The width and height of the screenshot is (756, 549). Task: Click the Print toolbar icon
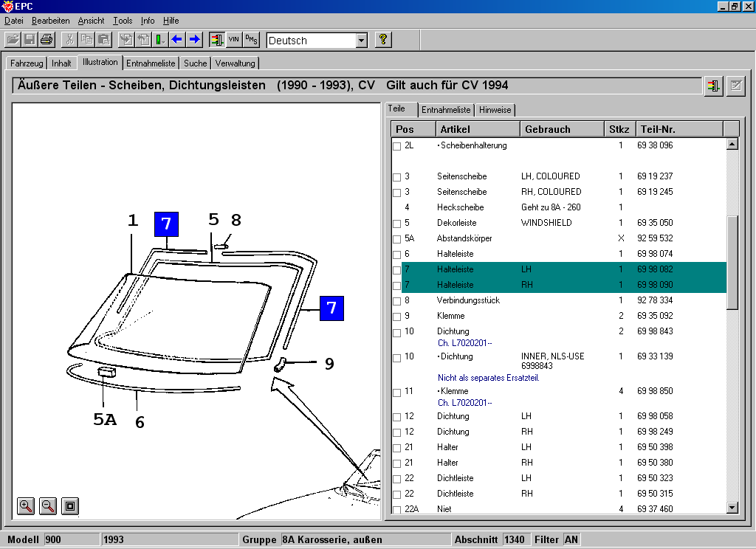point(47,40)
